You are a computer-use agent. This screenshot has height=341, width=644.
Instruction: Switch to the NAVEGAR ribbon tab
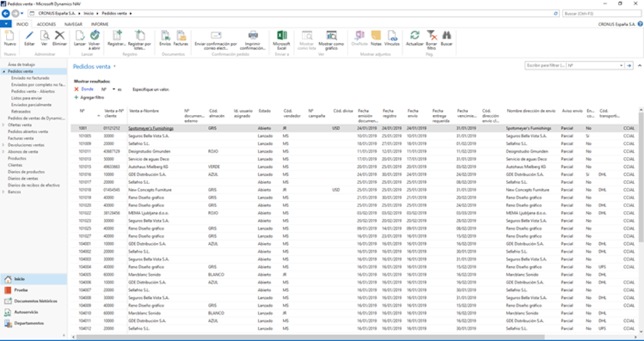point(73,24)
